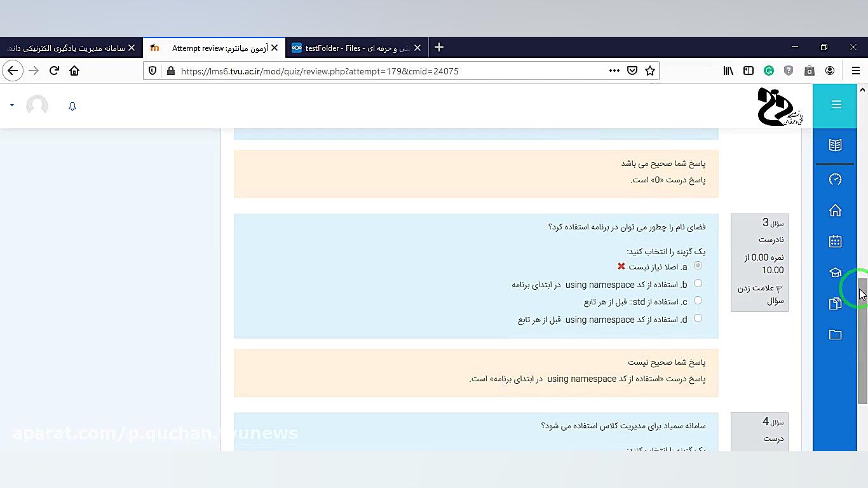
Task: Open the dashboard gauge icon in sidebar
Action: pos(836,179)
